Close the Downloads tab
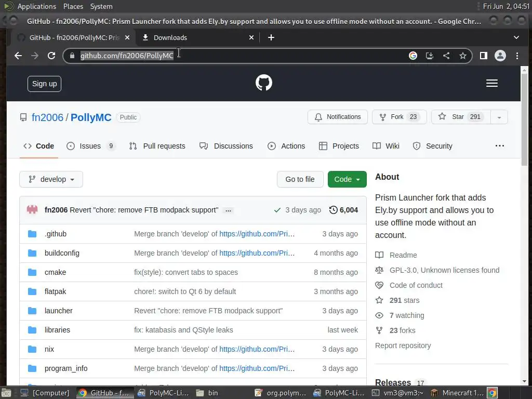 click(x=251, y=37)
